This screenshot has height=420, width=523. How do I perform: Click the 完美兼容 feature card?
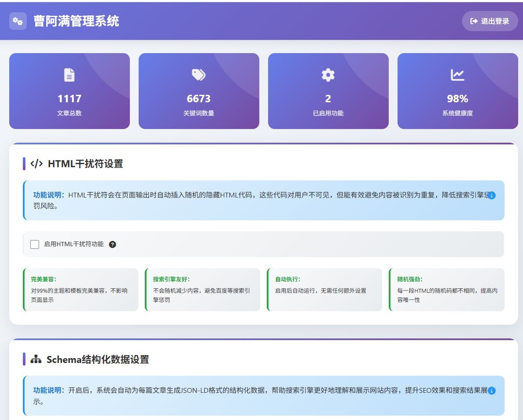(x=81, y=290)
